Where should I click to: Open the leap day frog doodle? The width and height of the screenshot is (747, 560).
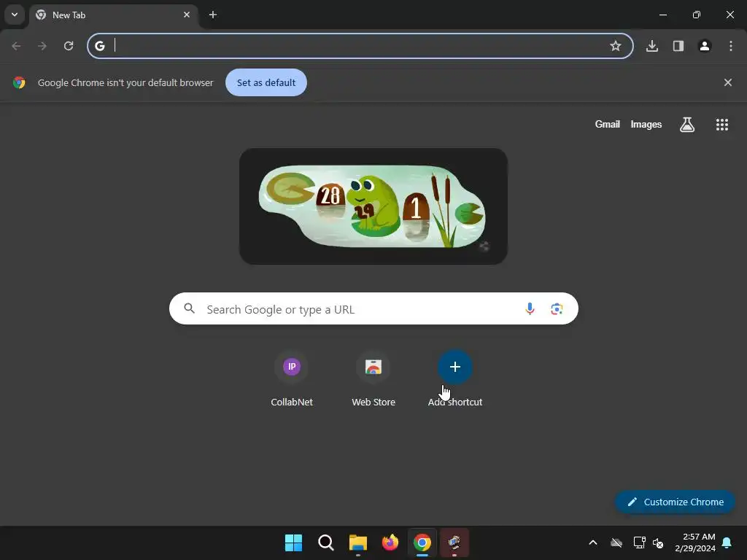click(x=373, y=206)
